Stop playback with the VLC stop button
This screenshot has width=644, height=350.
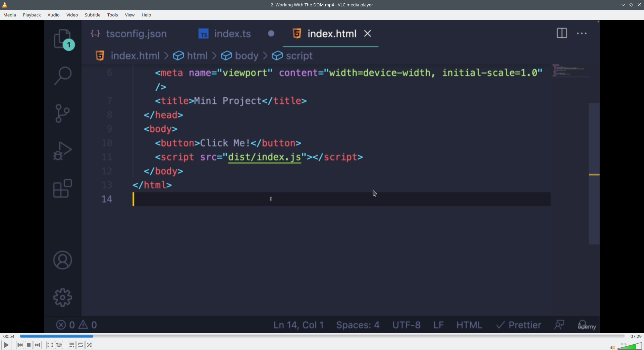coord(29,345)
